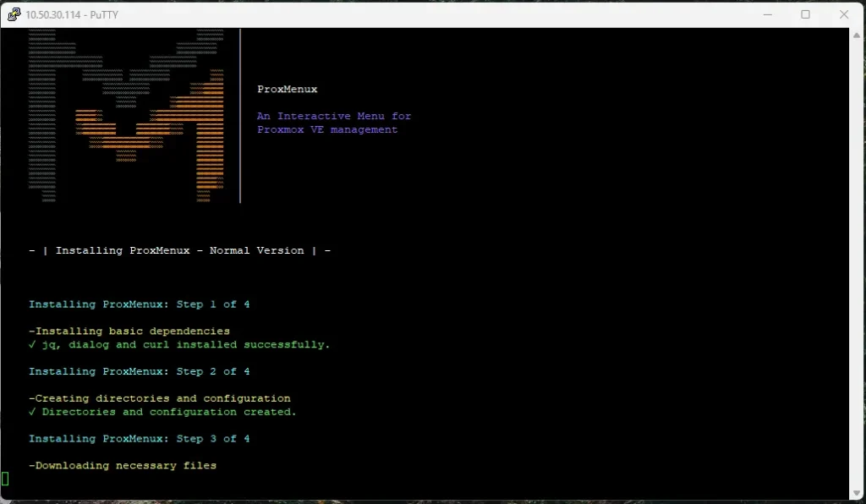Click the 'Installing basic dependencies' line
Image resolution: width=866 pixels, height=504 pixels.
click(129, 331)
